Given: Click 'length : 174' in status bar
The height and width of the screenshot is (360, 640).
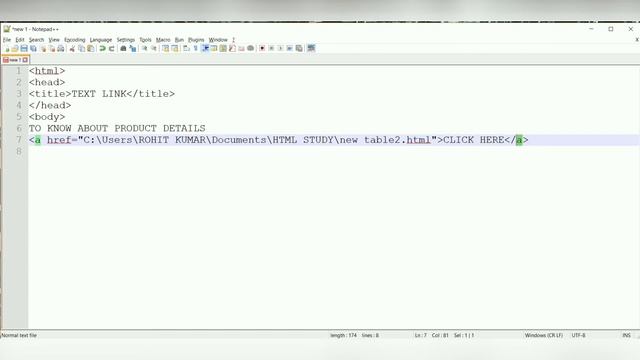Looking at the screenshot, I should (343, 335).
